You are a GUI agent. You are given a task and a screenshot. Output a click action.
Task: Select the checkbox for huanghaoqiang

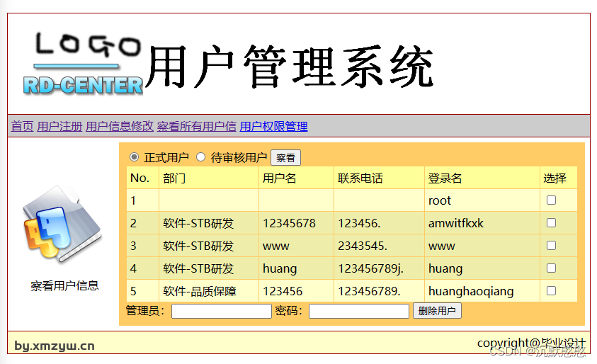[551, 291]
